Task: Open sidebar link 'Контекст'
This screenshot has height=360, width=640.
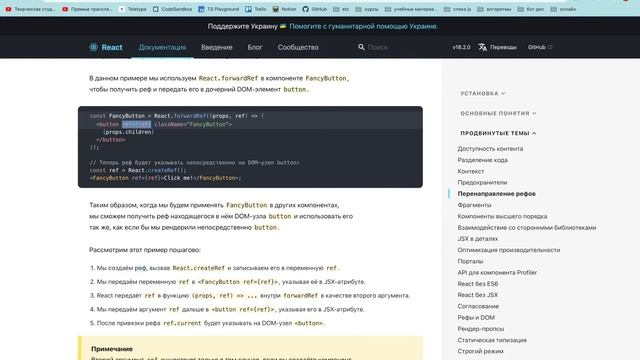Action: click(x=471, y=171)
